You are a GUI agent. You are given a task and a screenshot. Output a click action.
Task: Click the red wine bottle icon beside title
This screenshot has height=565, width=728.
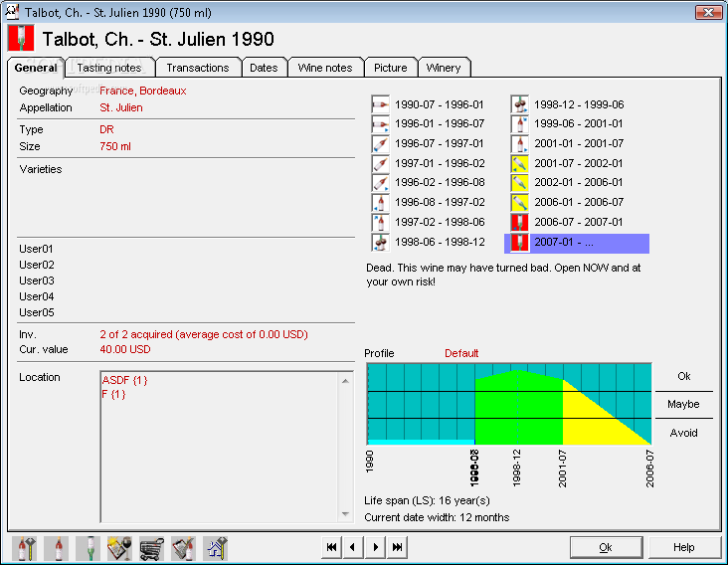[x=21, y=38]
